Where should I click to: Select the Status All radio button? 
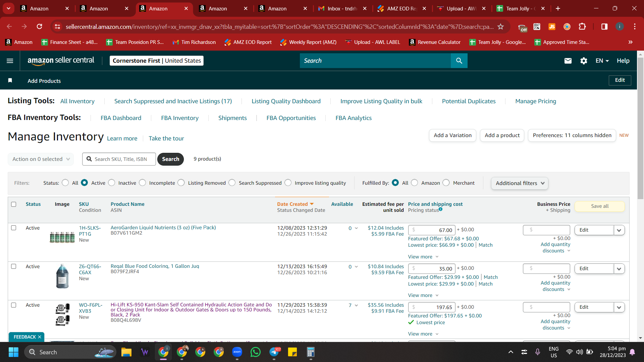[65, 183]
